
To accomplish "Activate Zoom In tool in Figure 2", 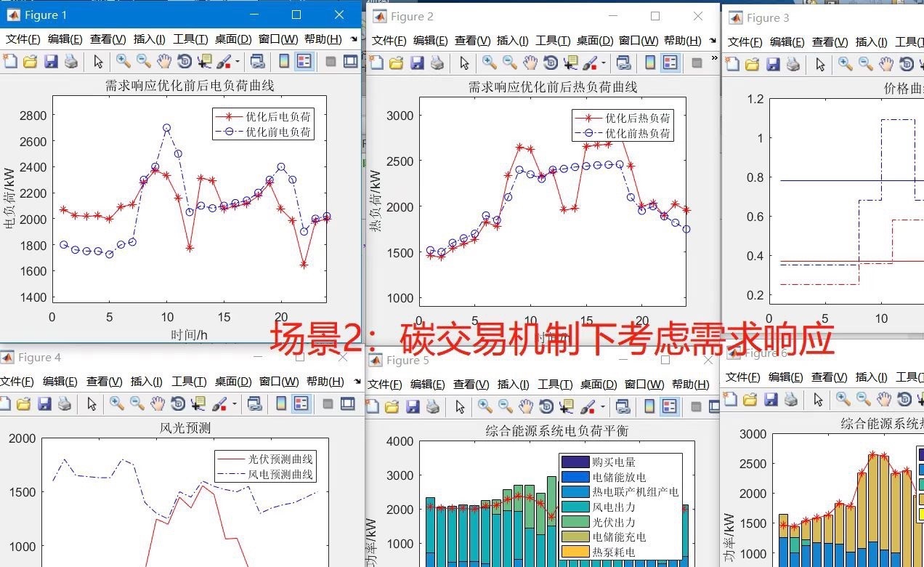I will point(490,63).
